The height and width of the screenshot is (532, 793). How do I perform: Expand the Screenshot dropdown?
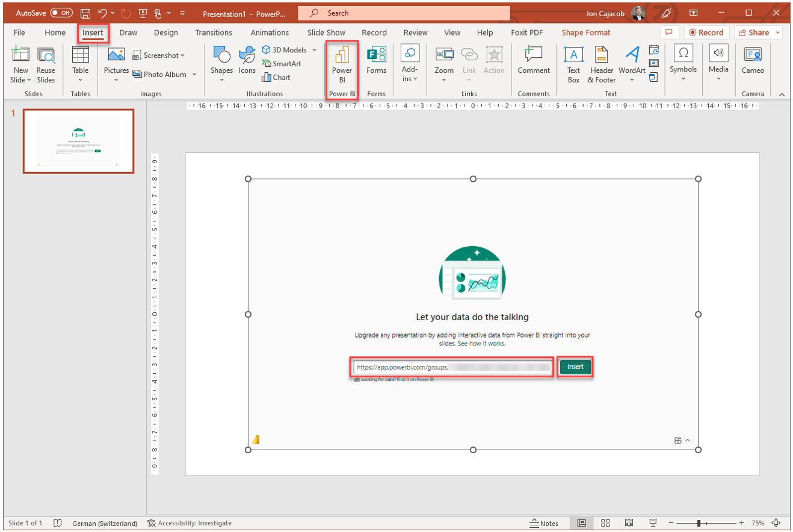(182, 55)
